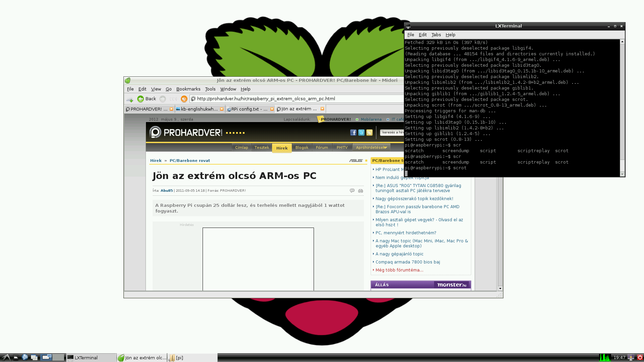Select the LXTerminal taskbar button

[x=91, y=358]
